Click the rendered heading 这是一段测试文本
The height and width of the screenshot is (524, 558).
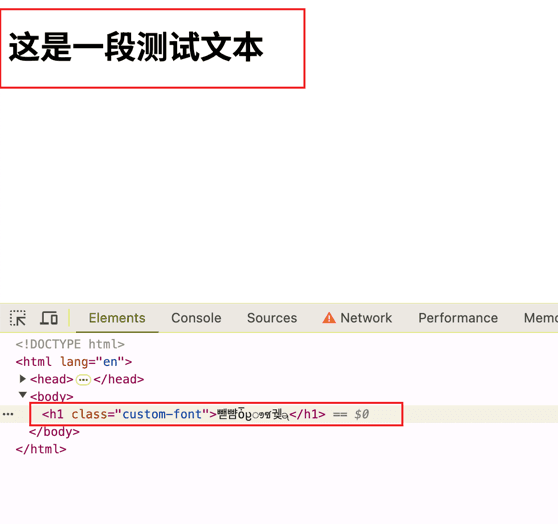(x=136, y=47)
